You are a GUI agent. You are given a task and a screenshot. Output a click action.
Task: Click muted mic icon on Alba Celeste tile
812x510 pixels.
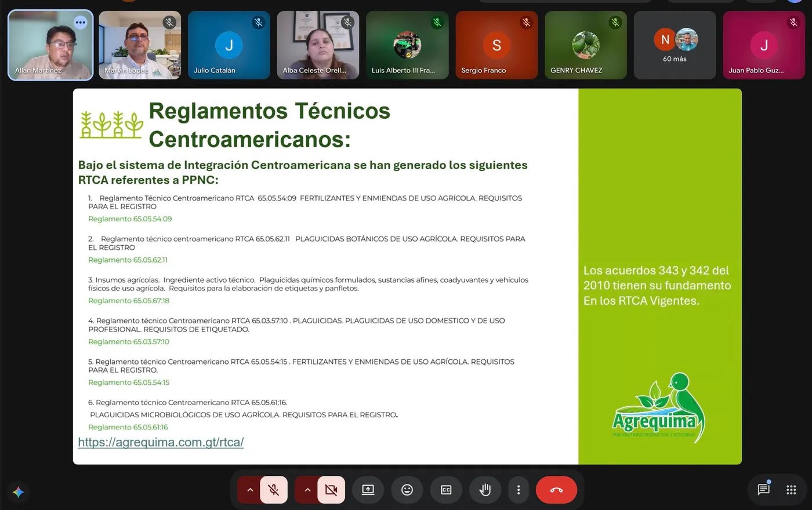click(x=348, y=23)
